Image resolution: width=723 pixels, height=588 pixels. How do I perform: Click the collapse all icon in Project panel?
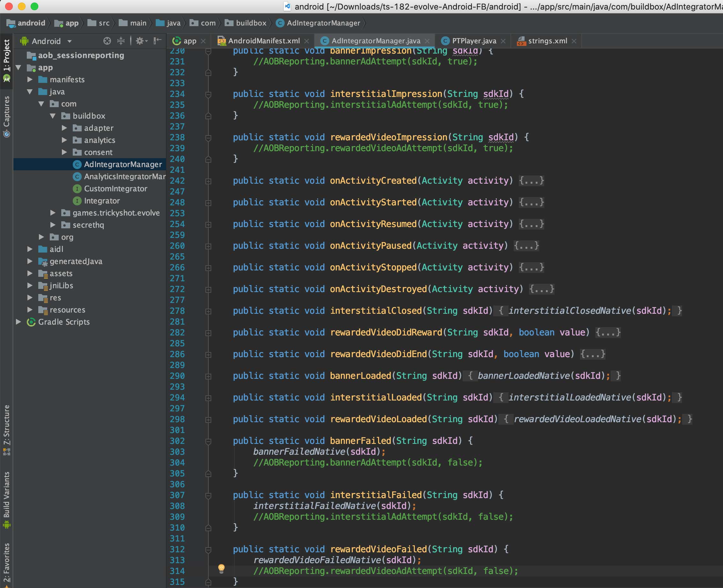coord(121,41)
